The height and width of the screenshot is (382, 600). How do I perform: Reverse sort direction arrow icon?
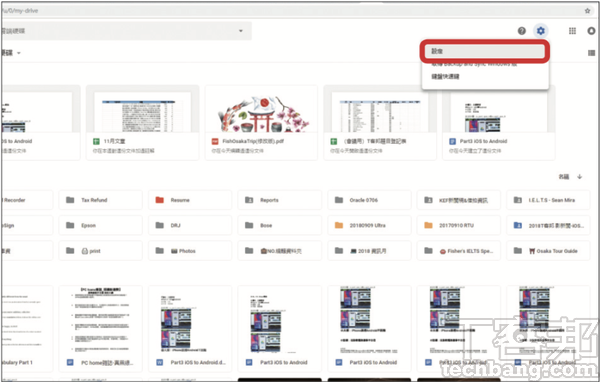click(580, 176)
